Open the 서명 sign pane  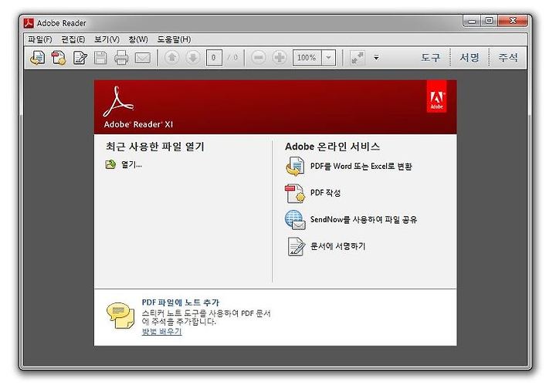tap(470, 57)
